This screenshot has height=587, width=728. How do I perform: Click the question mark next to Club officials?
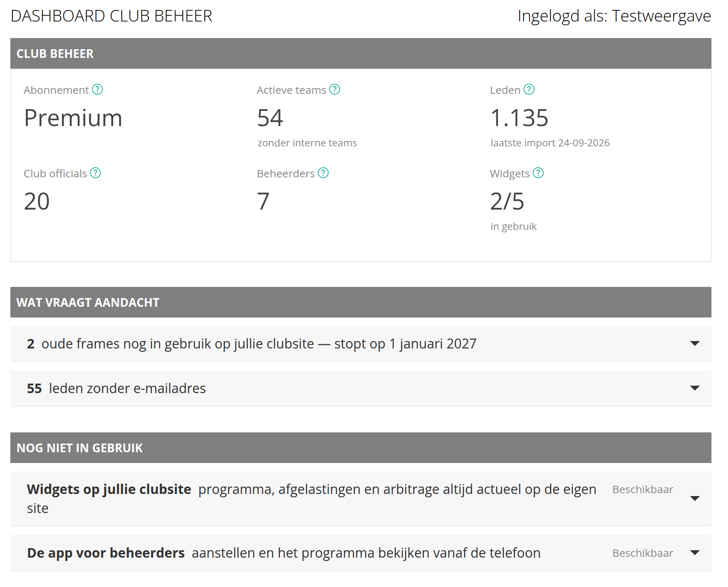(96, 173)
